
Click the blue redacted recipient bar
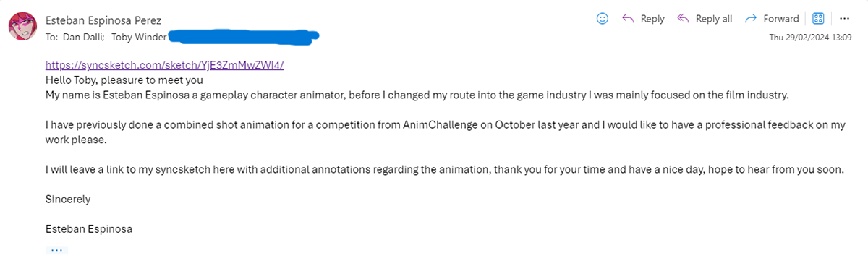click(244, 33)
